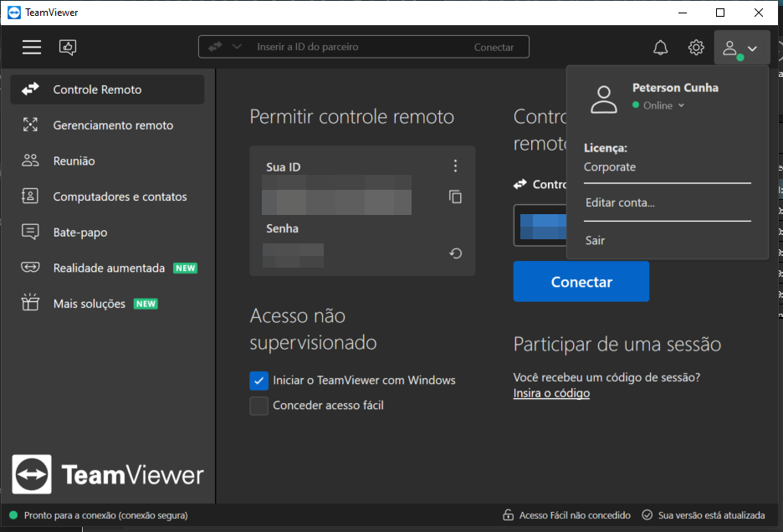Image resolution: width=783 pixels, height=532 pixels.
Task: Click the augmented reality headset icon
Action: pos(30,267)
